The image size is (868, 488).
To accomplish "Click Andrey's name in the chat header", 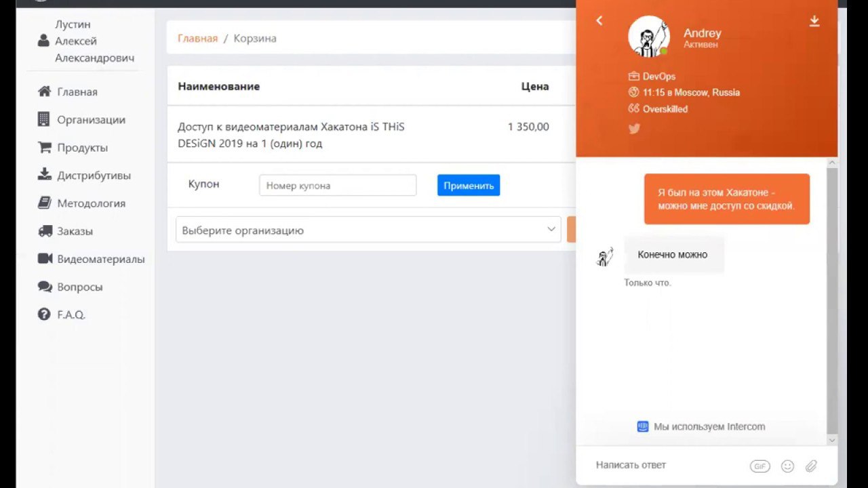I will (x=702, y=33).
